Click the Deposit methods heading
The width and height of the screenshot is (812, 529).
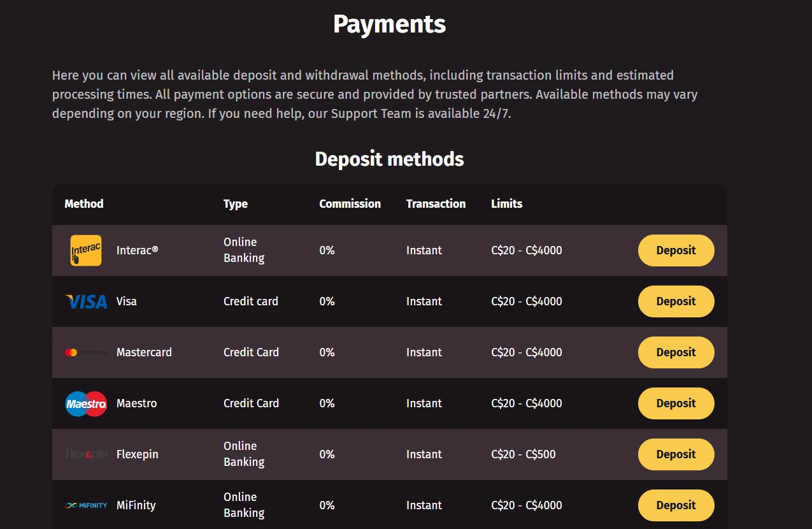click(x=390, y=159)
